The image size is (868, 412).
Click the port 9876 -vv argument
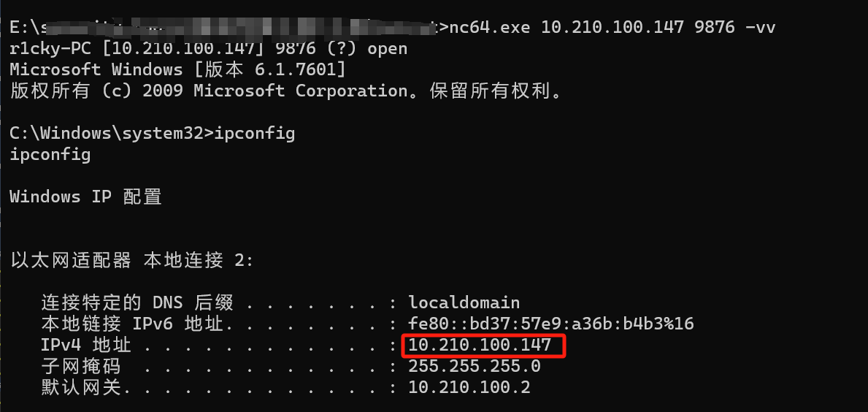click(734, 27)
